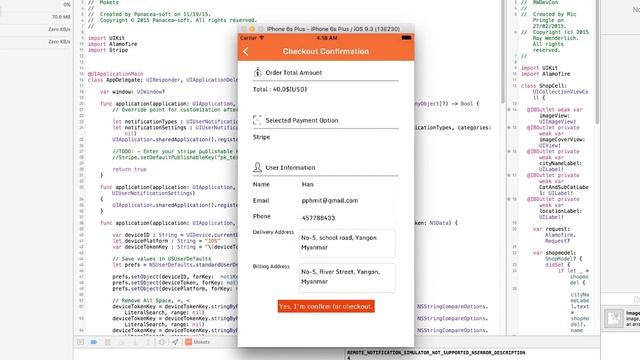Viewport: 640px width, 360px height.
Task: Click the outlet connection circle beside imageCoverView IBOutlet
Action: pyautogui.click(x=509, y=128)
